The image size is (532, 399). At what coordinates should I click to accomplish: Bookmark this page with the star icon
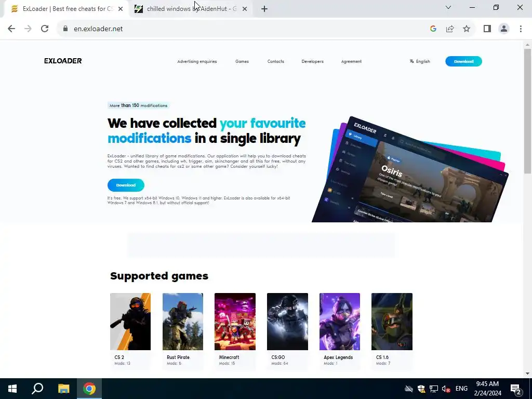(x=467, y=29)
